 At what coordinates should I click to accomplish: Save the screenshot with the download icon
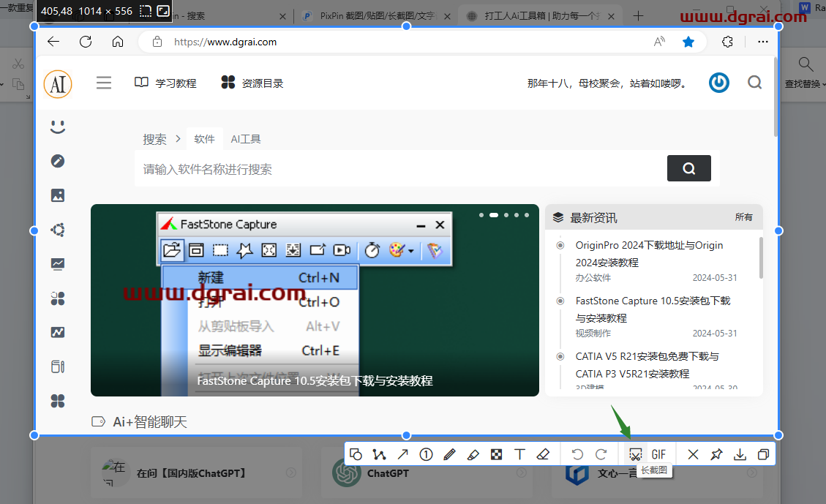click(740, 454)
